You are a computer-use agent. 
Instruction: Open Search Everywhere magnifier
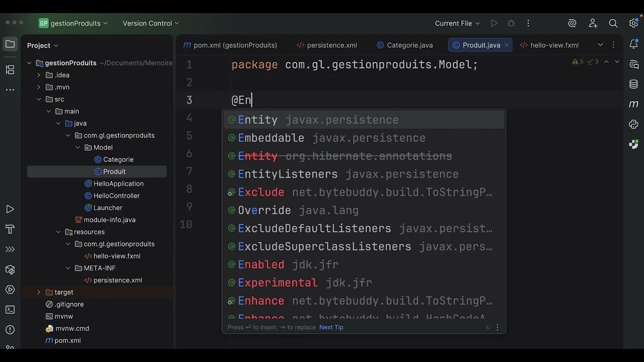613,23
